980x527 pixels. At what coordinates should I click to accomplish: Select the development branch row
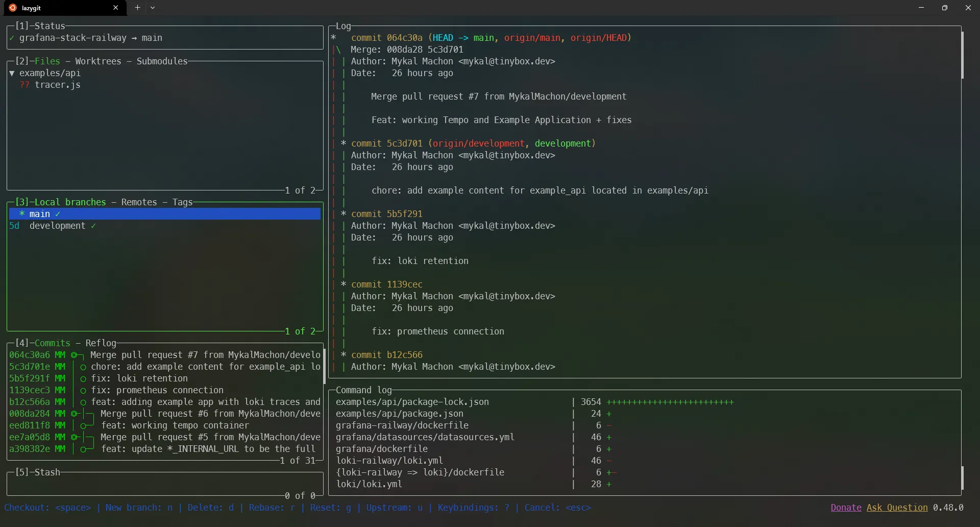(x=165, y=226)
